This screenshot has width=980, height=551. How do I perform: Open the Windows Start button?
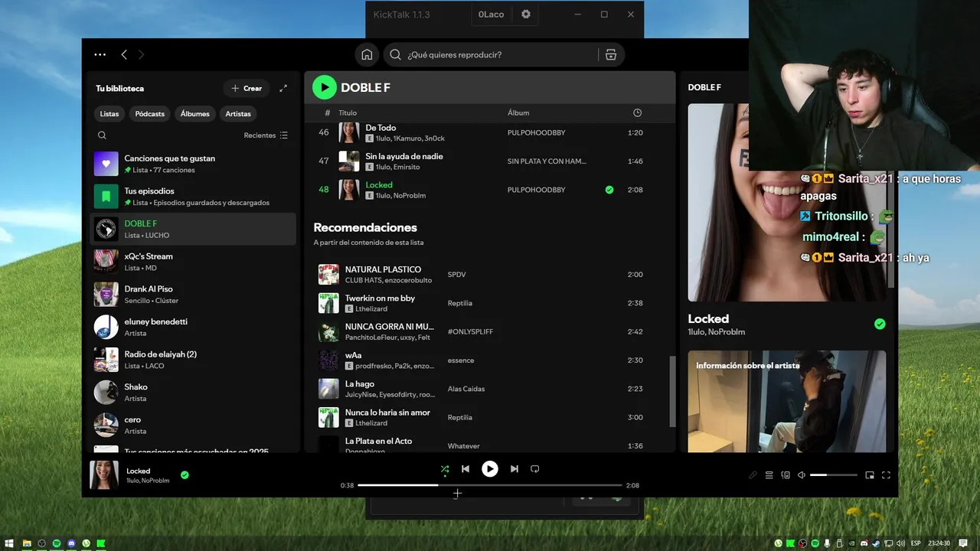coord(11,543)
